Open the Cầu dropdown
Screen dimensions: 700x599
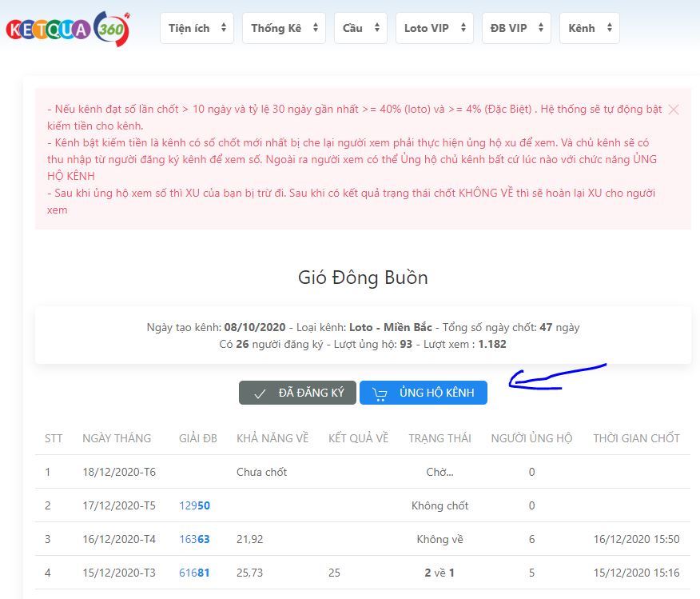click(x=360, y=28)
